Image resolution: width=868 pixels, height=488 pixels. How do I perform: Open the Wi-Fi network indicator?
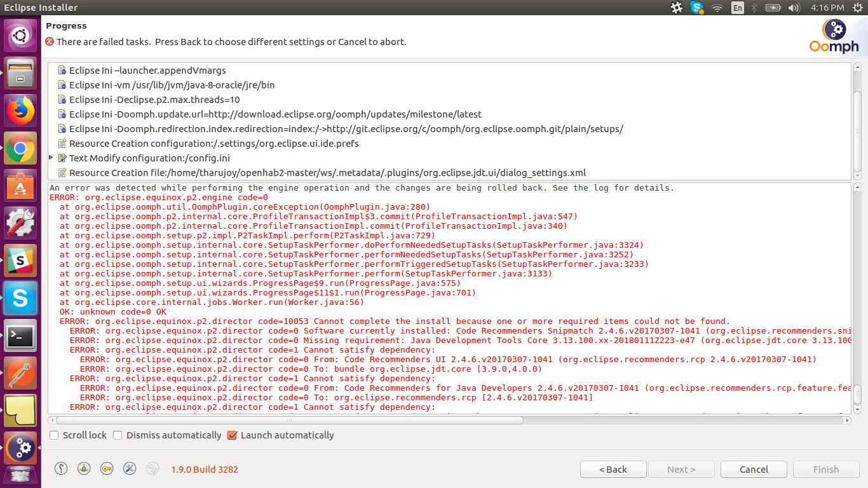717,8
